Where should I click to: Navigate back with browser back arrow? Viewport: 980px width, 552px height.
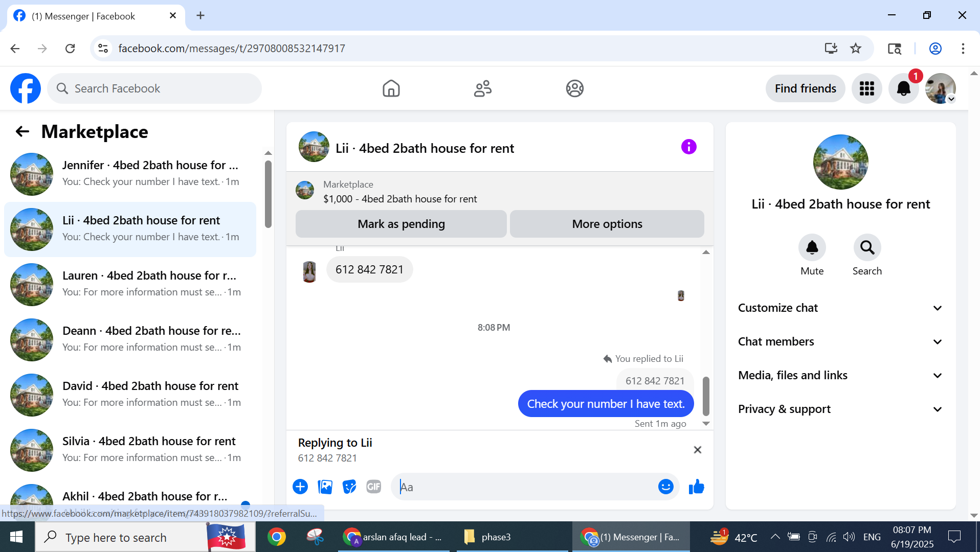[x=15, y=49]
